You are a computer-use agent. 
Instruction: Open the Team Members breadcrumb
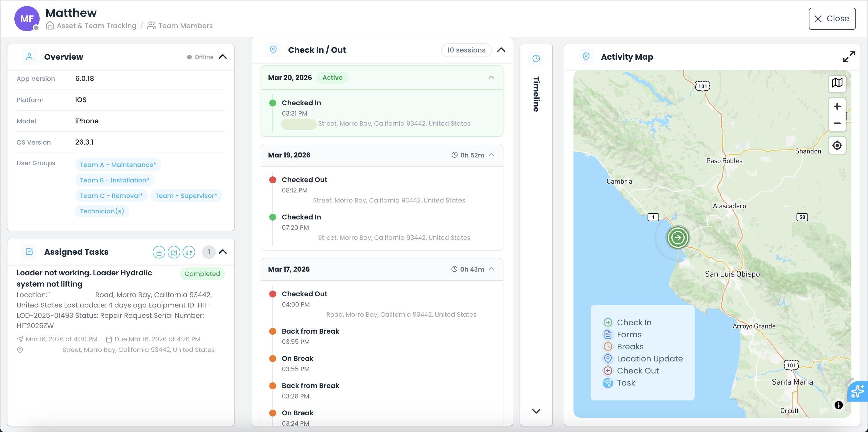pos(185,26)
